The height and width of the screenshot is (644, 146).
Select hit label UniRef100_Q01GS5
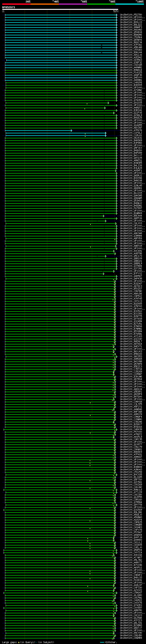[x=131, y=103]
